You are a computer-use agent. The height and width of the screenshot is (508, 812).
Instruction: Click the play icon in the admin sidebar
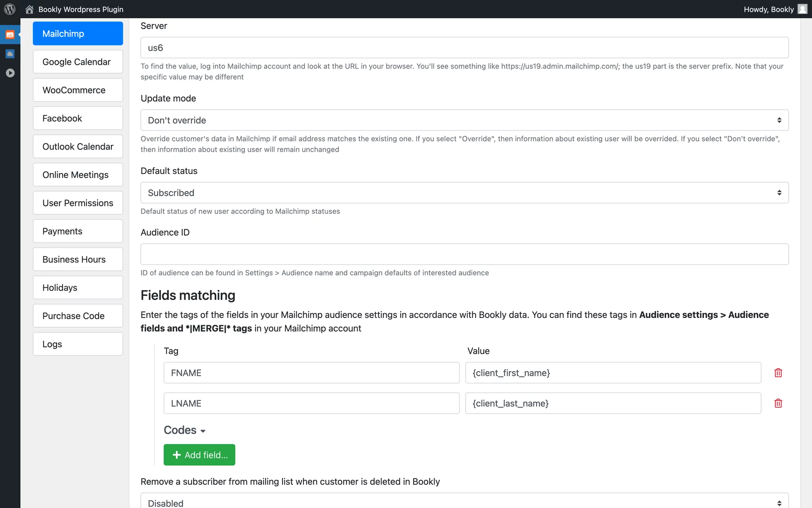[x=10, y=73]
